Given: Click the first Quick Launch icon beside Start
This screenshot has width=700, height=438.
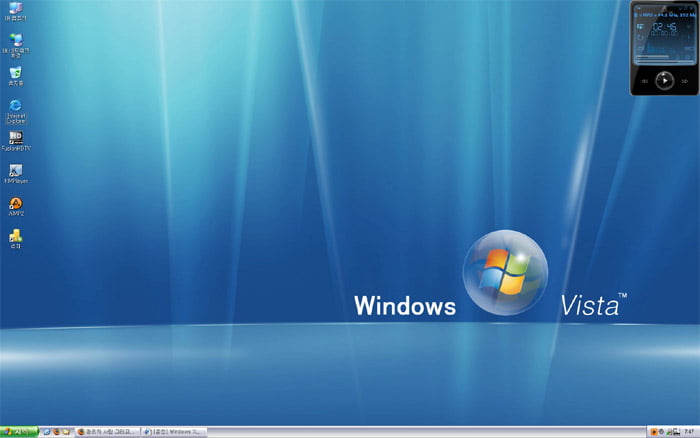Looking at the screenshot, I should point(46,431).
